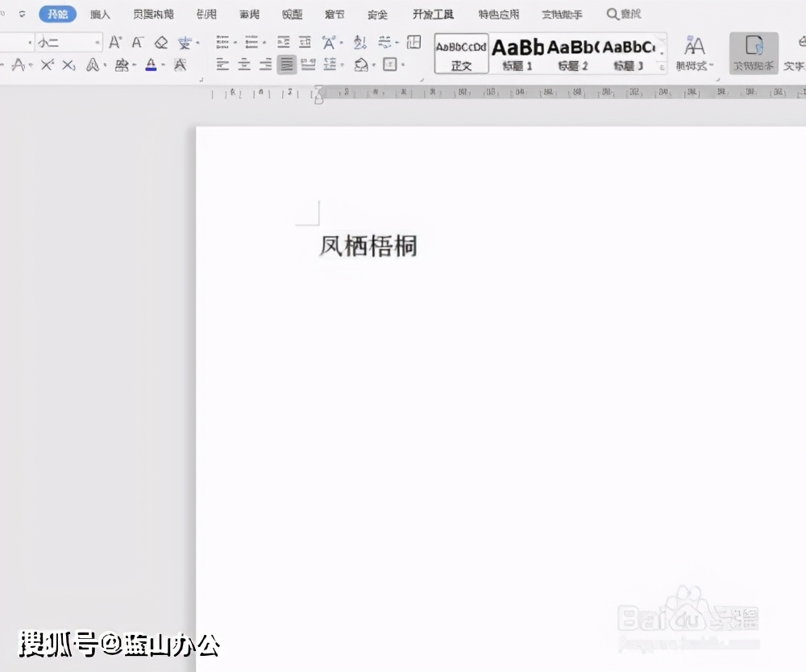Increase font size with A+ icon

115,42
